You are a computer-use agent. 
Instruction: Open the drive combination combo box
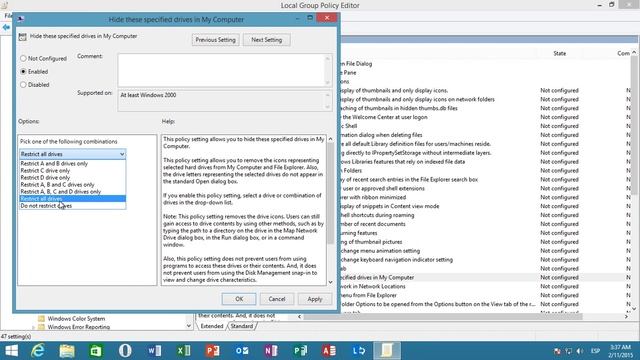[x=73, y=154]
